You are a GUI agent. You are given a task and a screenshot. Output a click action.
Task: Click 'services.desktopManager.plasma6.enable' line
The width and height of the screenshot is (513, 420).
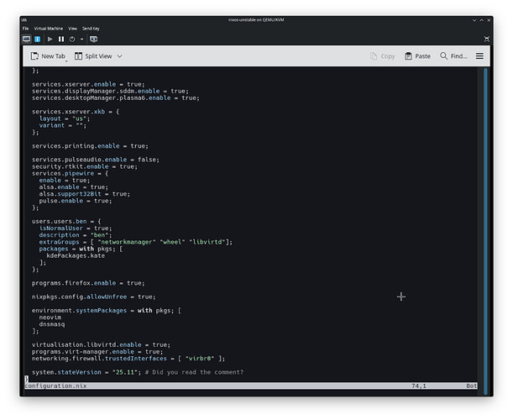(x=116, y=98)
